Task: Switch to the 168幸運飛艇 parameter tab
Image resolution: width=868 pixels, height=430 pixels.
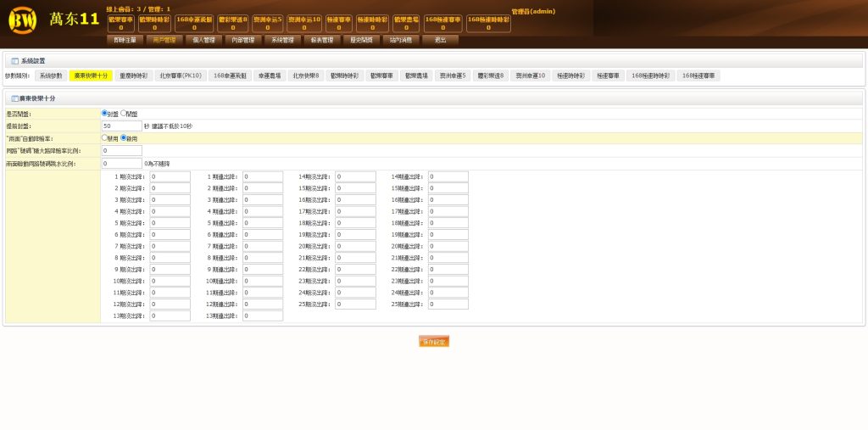Action: [230, 76]
